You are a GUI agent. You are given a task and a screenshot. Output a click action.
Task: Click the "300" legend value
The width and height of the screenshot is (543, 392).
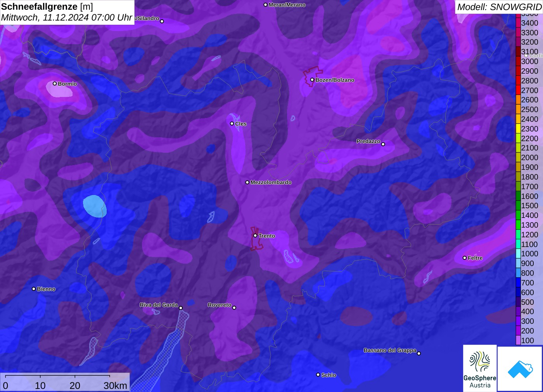click(527, 321)
